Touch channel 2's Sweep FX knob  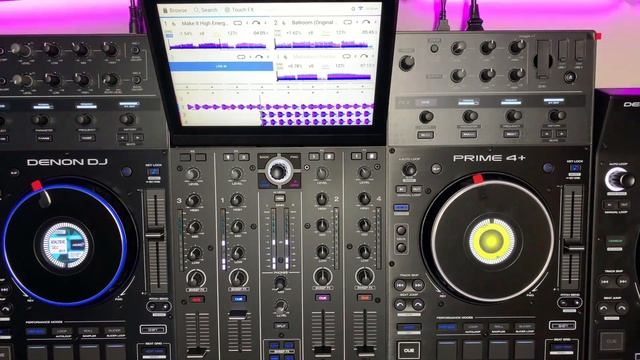[322, 277]
